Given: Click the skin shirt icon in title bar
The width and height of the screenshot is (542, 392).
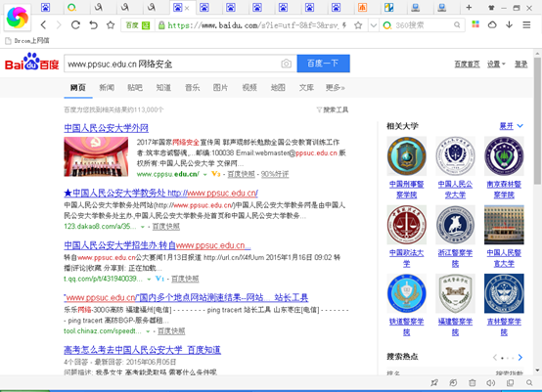Looking at the screenshot, I should (491, 8).
